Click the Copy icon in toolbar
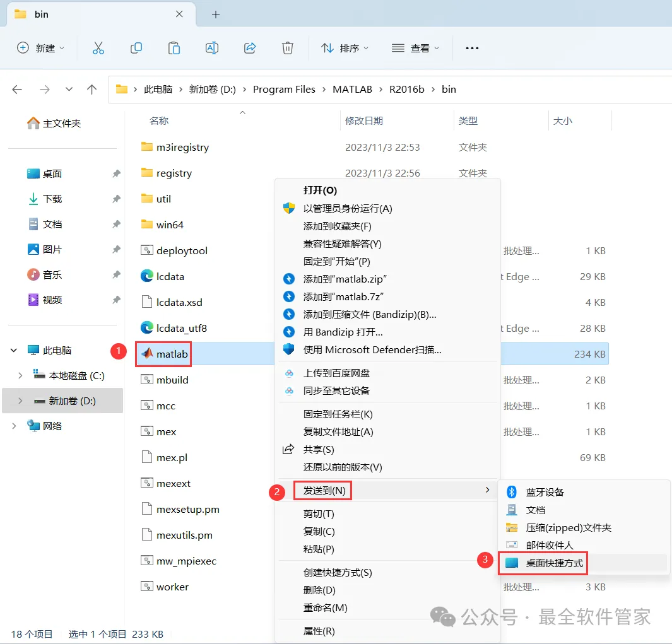Image resolution: width=672 pixels, height=644 pixels. pyautogui.click(x=136, y=48)
